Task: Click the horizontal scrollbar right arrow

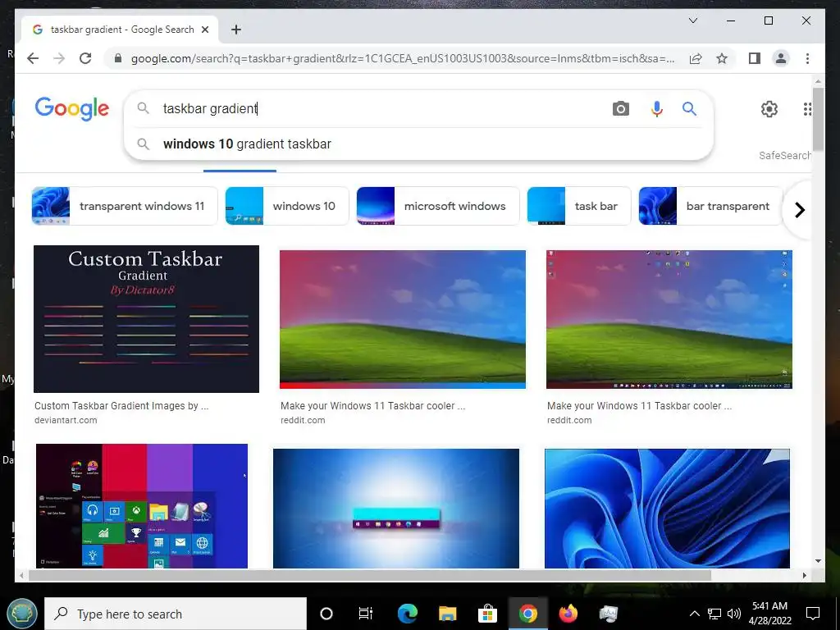Action: click(x=804, y=575)
